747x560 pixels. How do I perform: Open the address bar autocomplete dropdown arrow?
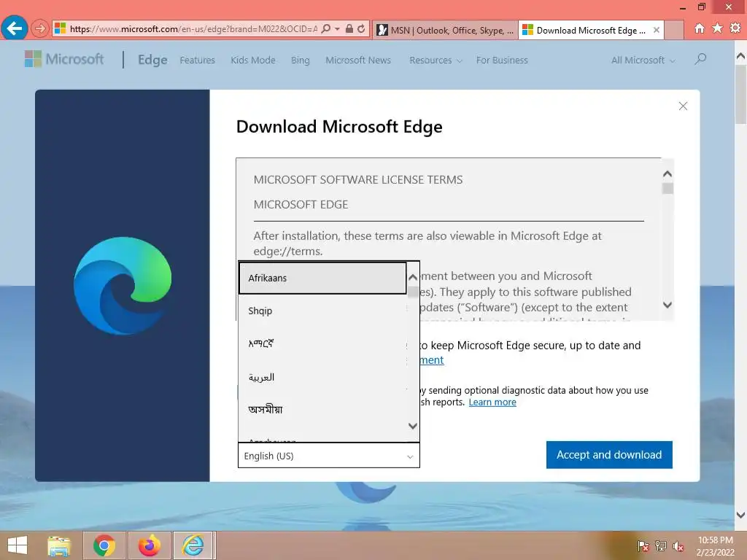337,29
